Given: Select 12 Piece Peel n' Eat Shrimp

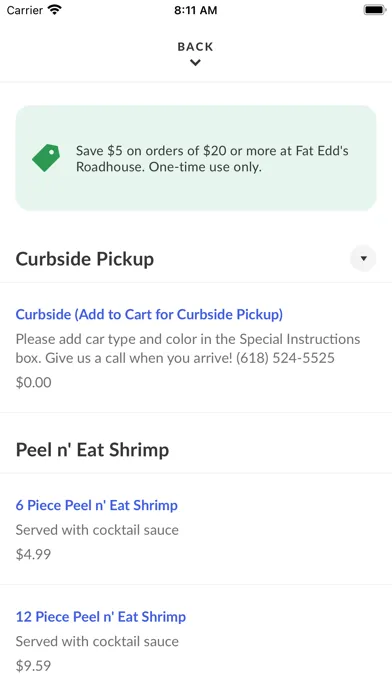Looking at the screenshot, I should coord(101,617).
